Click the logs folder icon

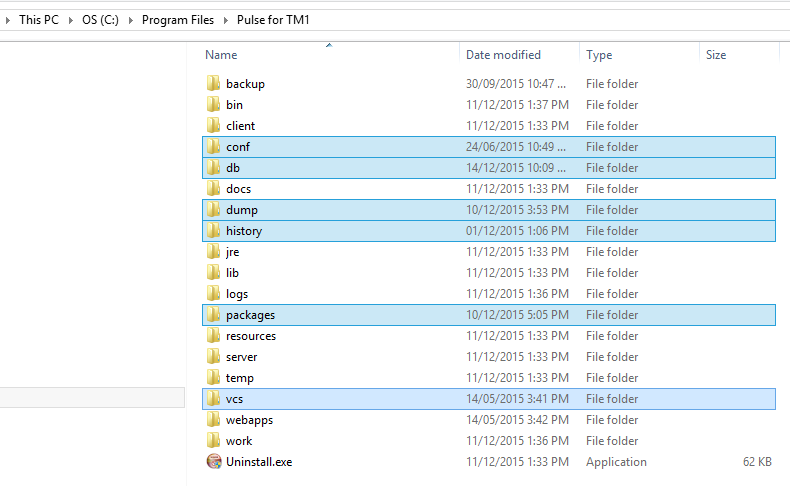[x=213, y=294]
